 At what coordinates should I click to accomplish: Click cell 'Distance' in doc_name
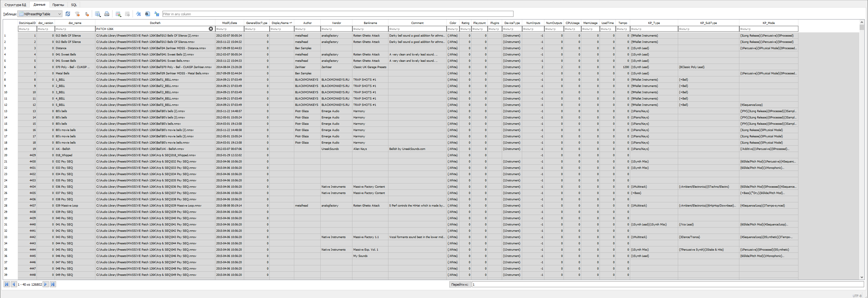click(75, 48)
